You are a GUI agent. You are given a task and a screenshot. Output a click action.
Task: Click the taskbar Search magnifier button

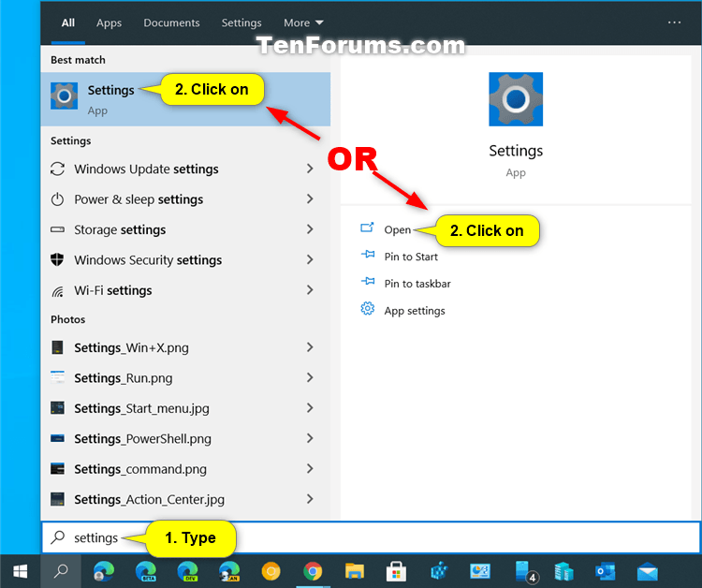61,571
